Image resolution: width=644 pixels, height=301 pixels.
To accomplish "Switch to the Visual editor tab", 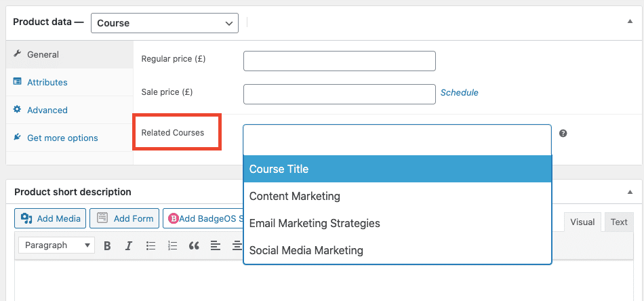I will 582,222.
